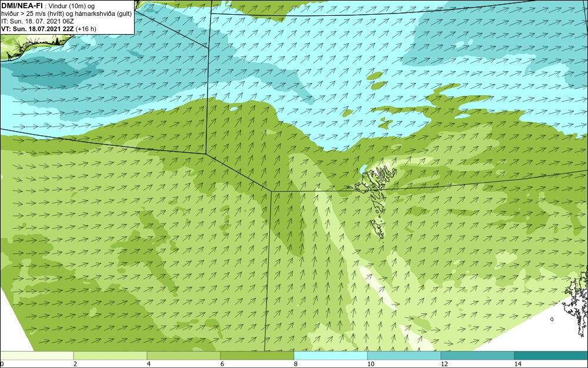Click the legend tick label 4
Screen dimensions: 588x368
click(149, 364)
